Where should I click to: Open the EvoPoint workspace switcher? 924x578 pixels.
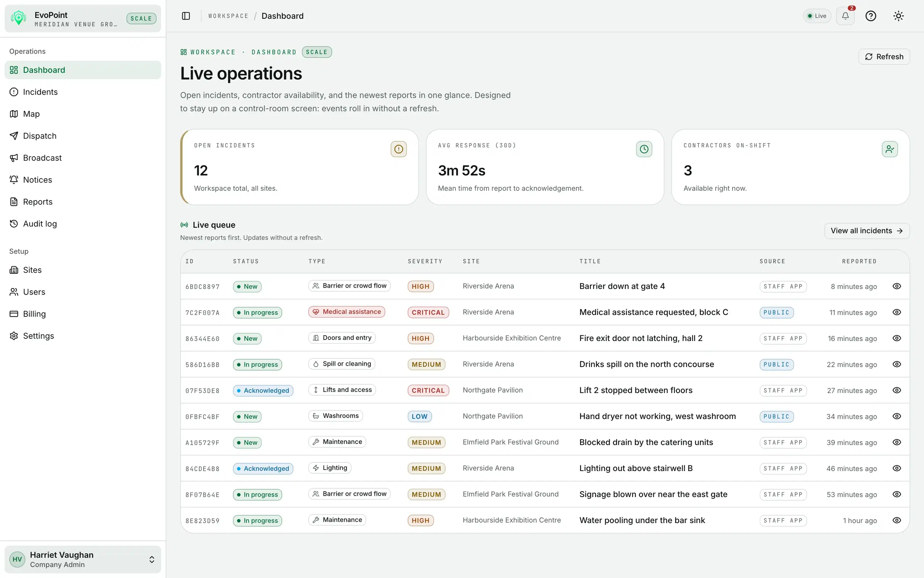pyautogui.click(x=83, y=18)
